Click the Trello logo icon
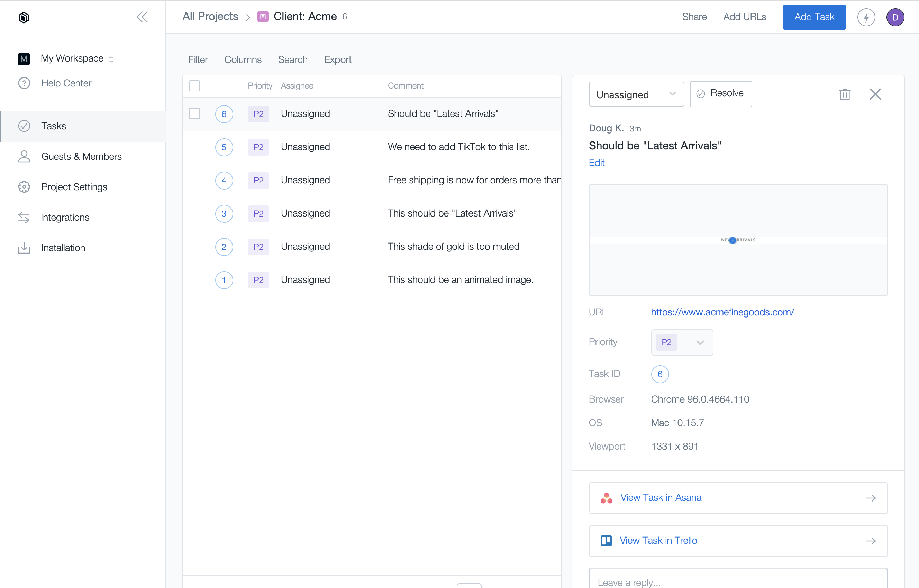919x588 pixels. (606, 541)
